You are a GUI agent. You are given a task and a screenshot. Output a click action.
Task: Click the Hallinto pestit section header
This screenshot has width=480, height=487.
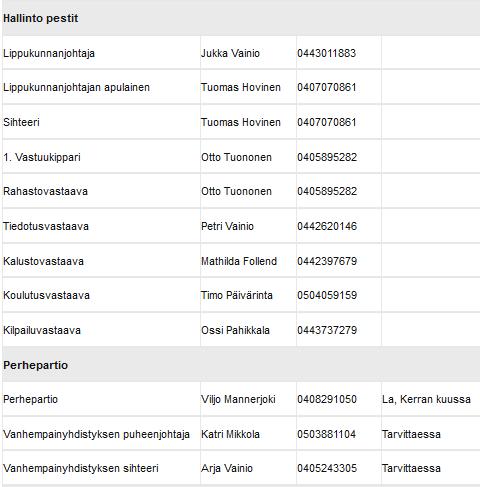point(41,18)
